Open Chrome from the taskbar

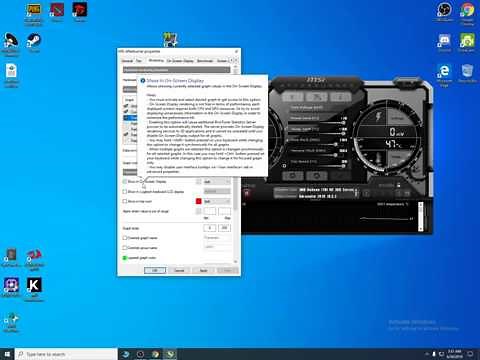[x=155, y=354]
